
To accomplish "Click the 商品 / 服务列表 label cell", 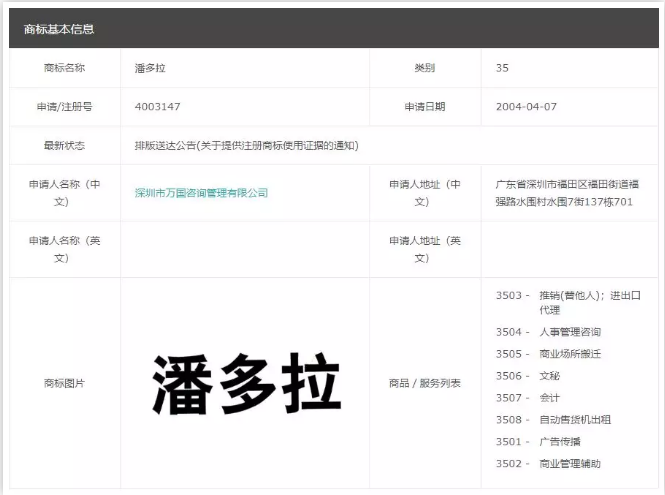I will point(425,384).
